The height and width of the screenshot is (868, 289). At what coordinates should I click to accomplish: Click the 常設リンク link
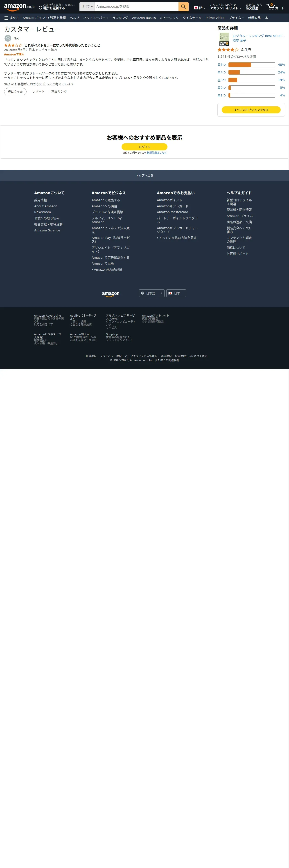(x=59, y=92)
